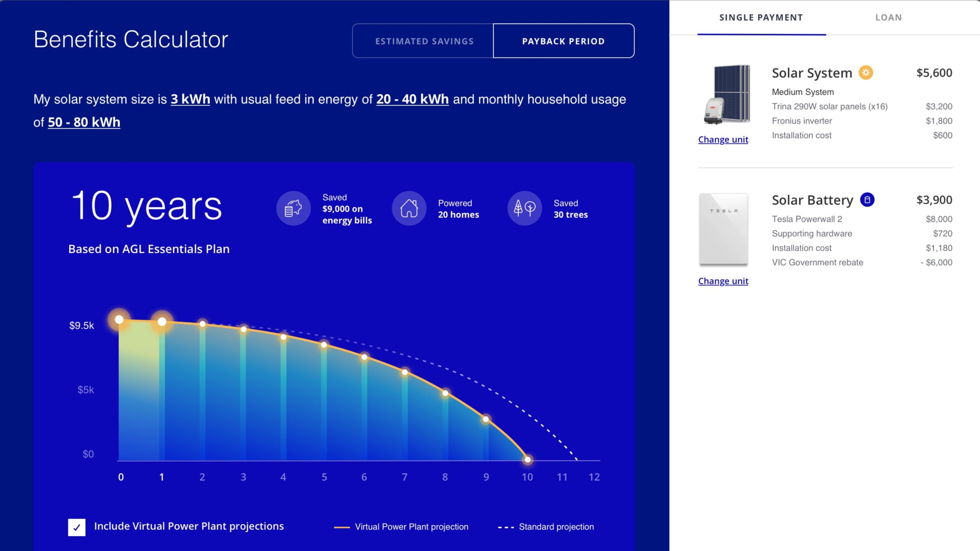This screenshot has height=551, width=980.
Task: Click Change unit under the solar system
Action: click(723, 139)
